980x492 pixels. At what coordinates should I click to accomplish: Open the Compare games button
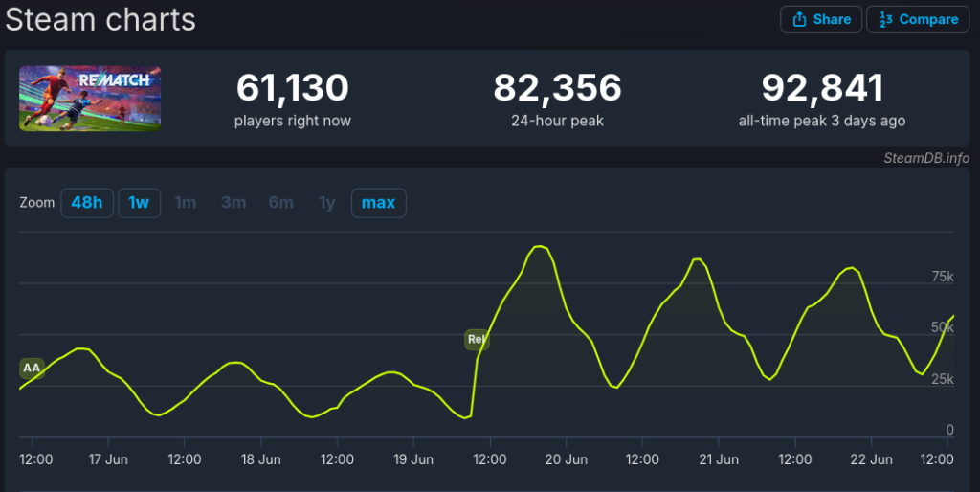918,19
